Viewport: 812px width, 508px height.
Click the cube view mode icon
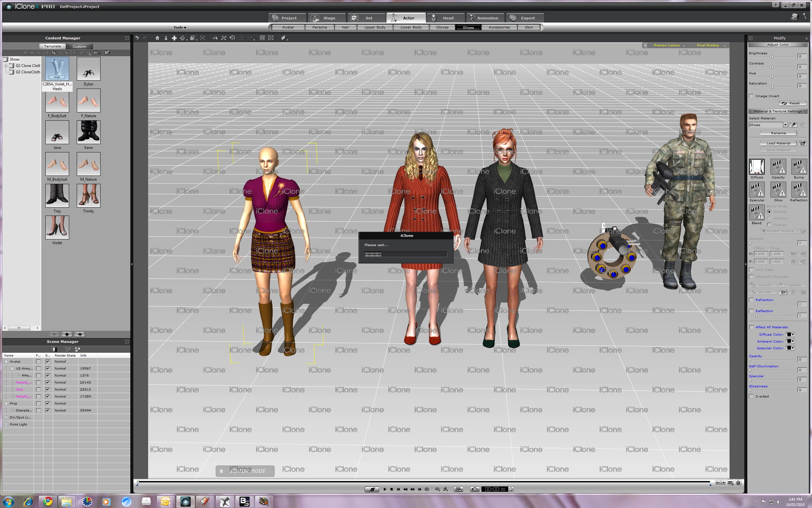(193, 38)
